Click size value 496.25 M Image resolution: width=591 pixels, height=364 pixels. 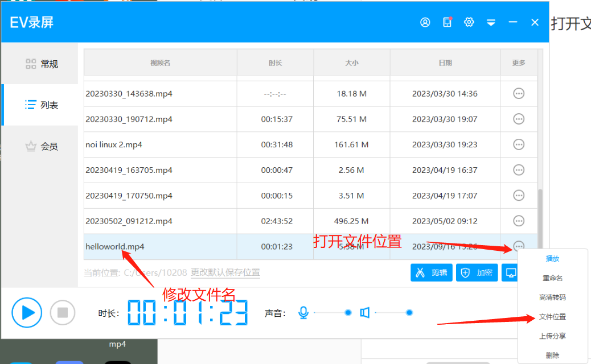pos(351,221)
